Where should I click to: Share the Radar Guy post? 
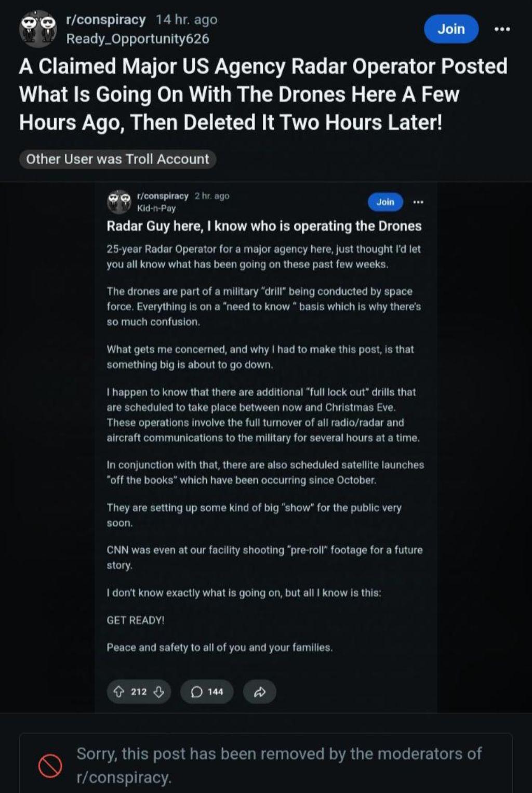tap(260, 692)
